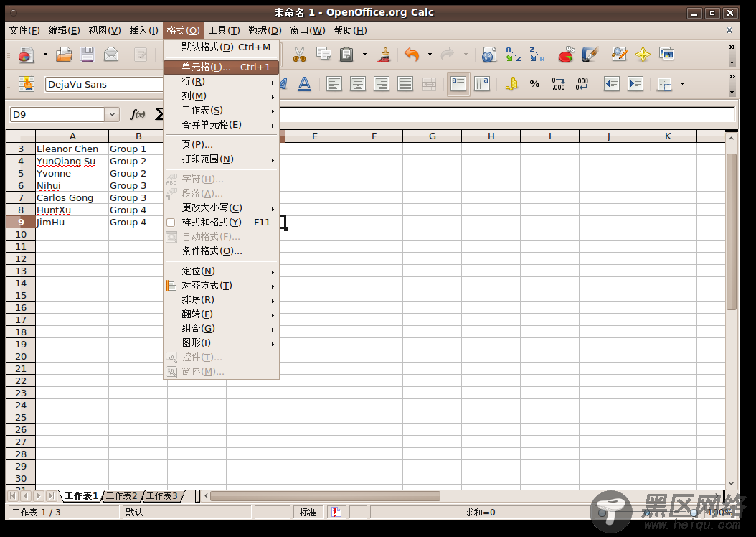Image resolution: width=756 pixels, height=537 pixels.
Task: Expand the New document dropdown arrow
Action: point(45,55)
